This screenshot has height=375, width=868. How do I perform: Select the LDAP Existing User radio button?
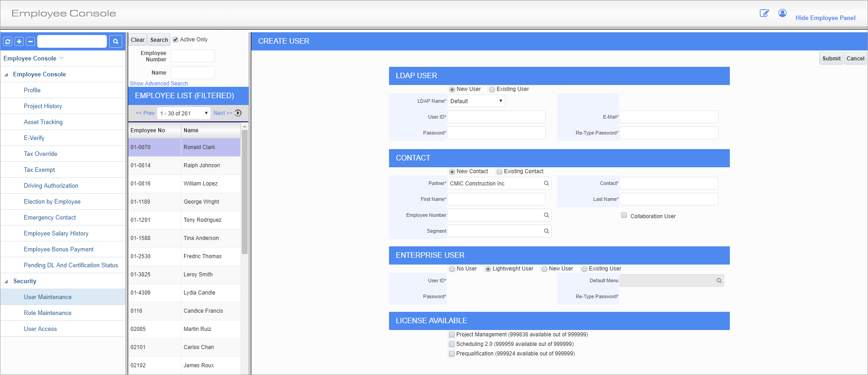(492, 90)
